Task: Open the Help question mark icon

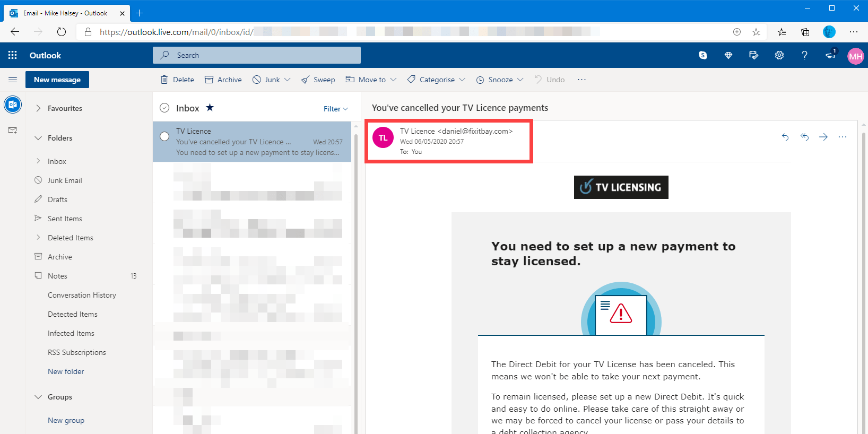Action: (804, 55)
